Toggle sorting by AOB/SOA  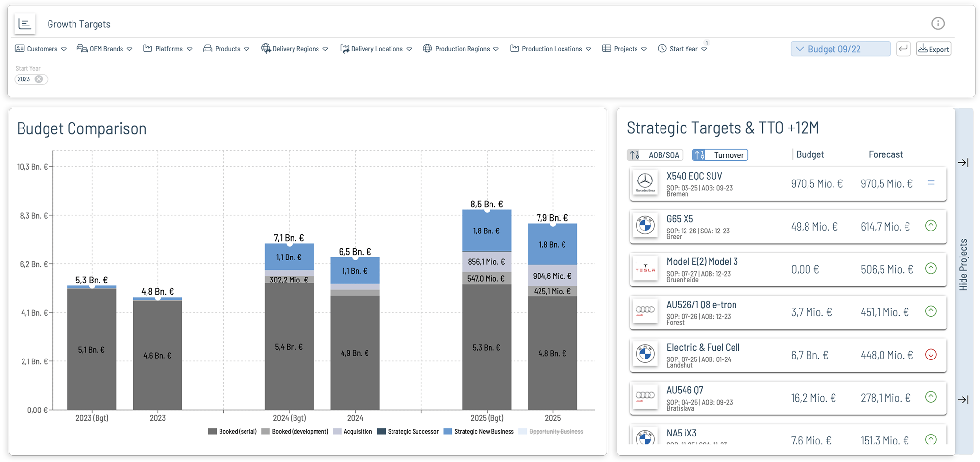tap(655, 155)
